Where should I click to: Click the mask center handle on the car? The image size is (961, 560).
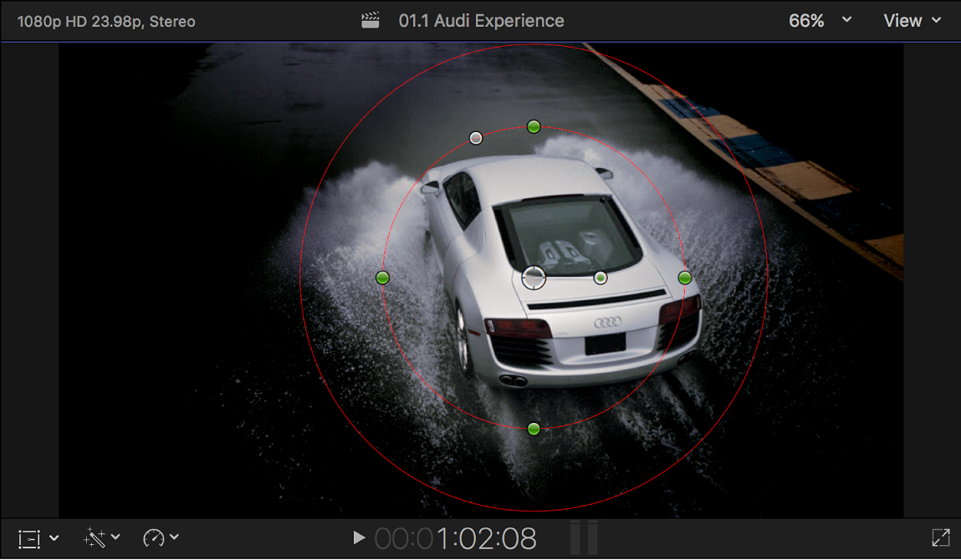(x=534, y=277)
